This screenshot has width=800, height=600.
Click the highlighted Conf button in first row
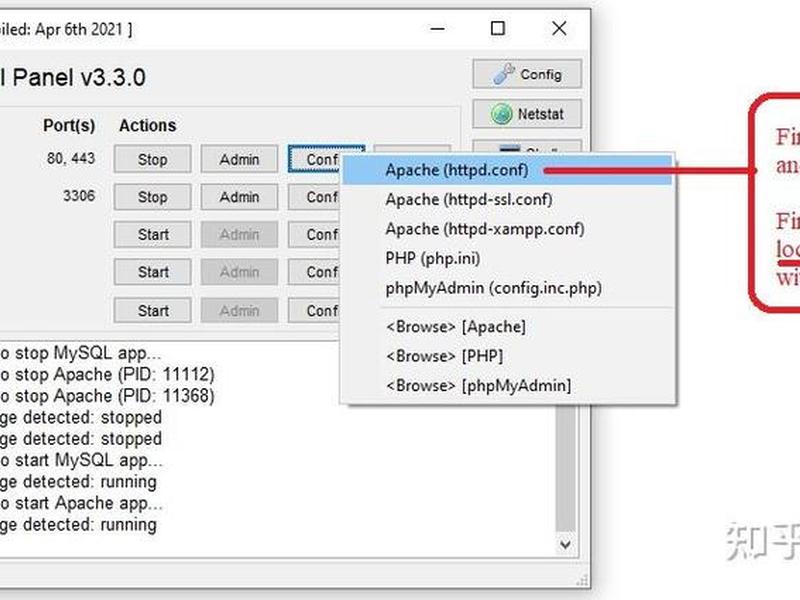315,159
